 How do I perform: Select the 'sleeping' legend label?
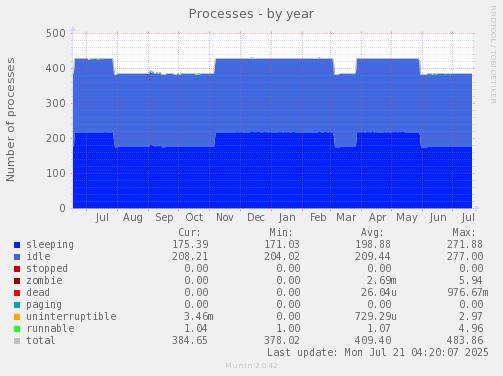point(50,245)
